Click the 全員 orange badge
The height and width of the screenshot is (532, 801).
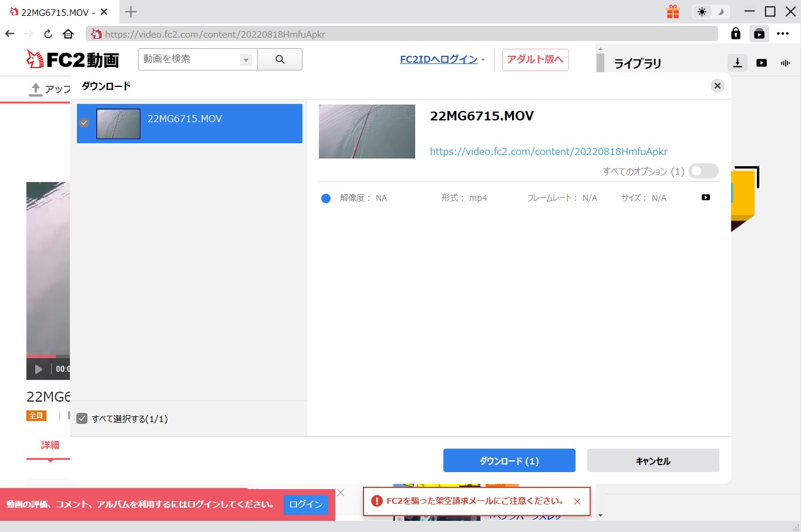[36, 415]
